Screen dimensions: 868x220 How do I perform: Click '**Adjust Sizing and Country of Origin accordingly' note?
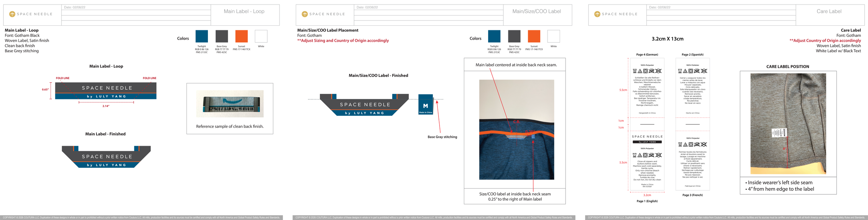pyautogui.click(x=343, y=41)
